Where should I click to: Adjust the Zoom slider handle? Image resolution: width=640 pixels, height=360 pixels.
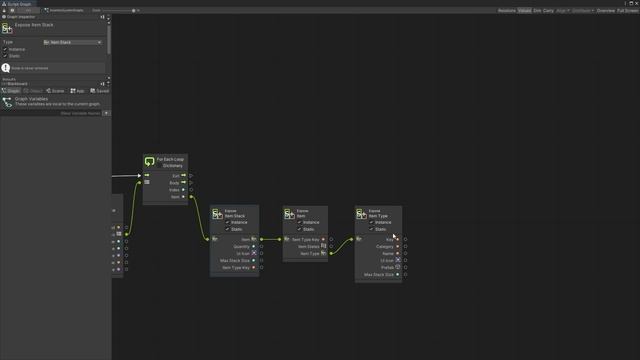(133, 10)
